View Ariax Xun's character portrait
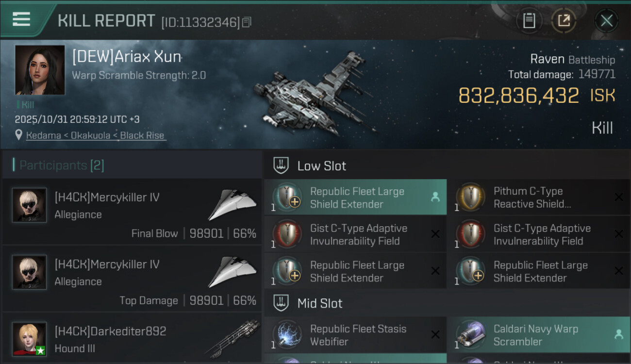 [x=40, y=70]
